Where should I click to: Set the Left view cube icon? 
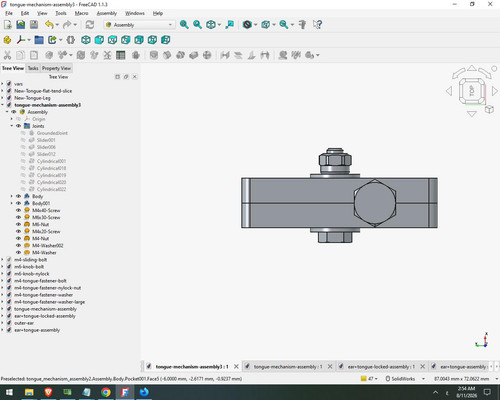tap(166, 40)
